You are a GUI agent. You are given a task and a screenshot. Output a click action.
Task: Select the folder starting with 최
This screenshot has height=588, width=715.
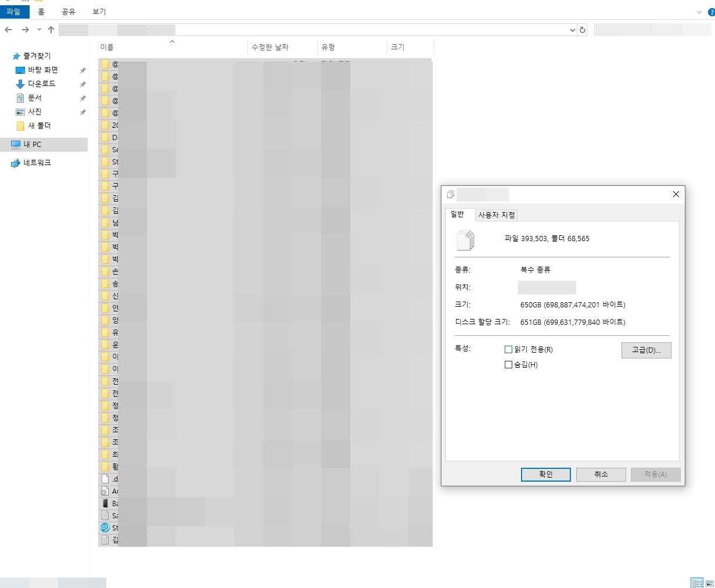click(x=109, y=454)
